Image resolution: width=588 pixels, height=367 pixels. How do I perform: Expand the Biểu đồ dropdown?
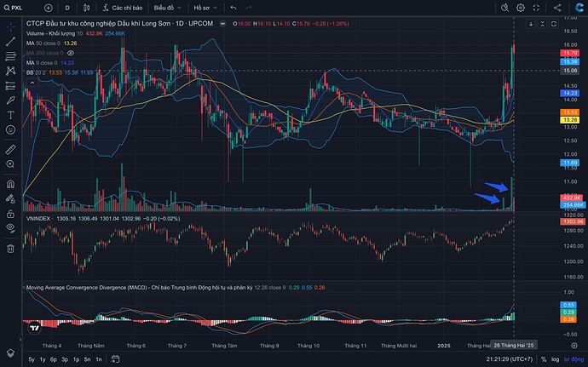(x=166, y=7)
